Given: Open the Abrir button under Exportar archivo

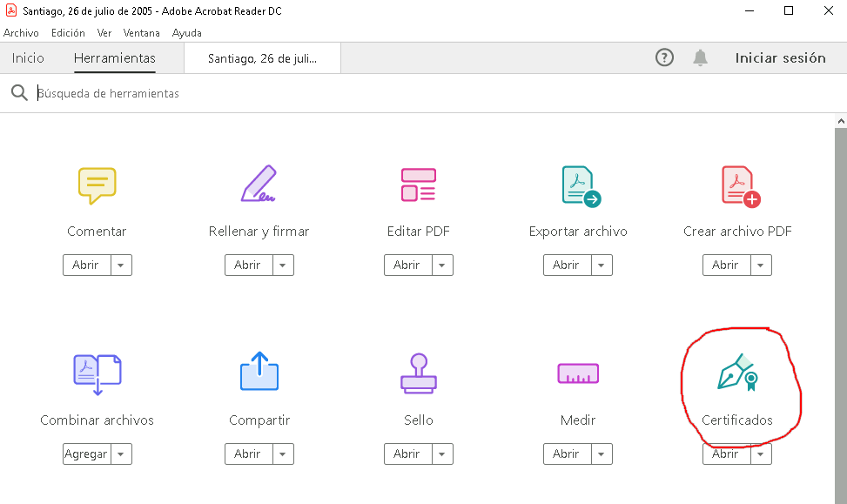Looking at the screenshot, I should tap(567, 265).
